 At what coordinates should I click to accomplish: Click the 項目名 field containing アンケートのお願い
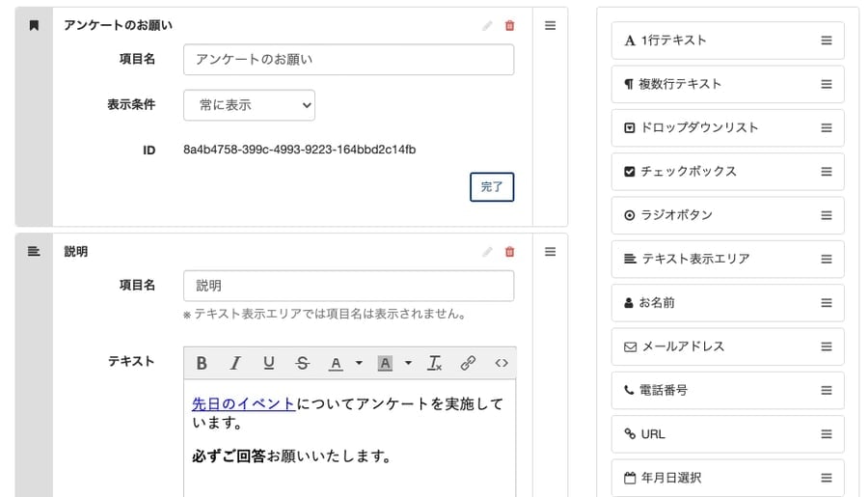tap(348, 60)
